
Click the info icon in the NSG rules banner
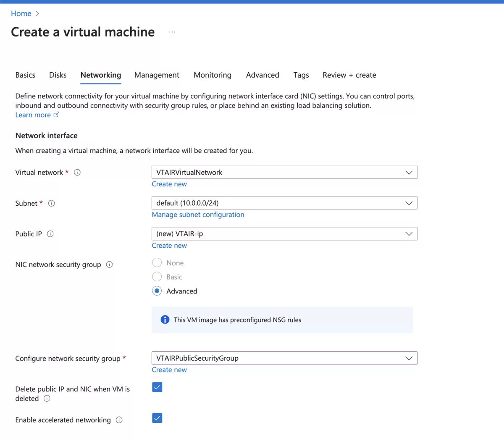point(165,320)
